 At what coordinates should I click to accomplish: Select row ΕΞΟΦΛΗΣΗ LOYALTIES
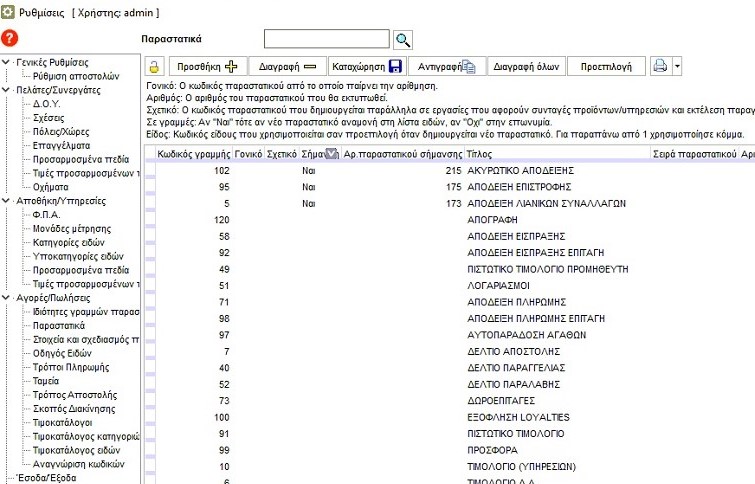pos(519,417)
